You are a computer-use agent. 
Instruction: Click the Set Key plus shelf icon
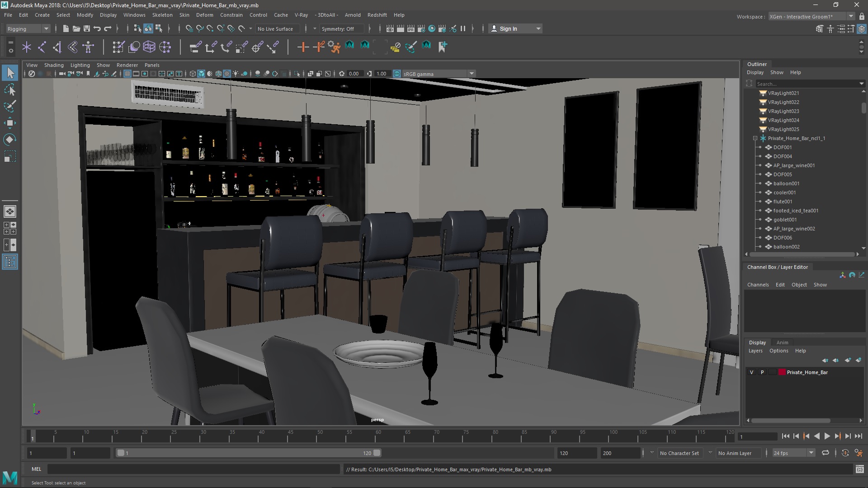pyautogui.click(x=303, y=47)
